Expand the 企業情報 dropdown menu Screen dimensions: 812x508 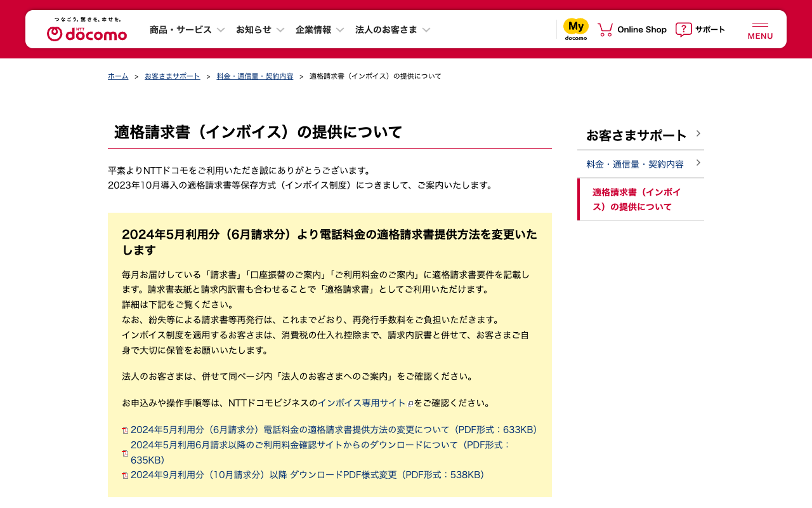[320, 29]
